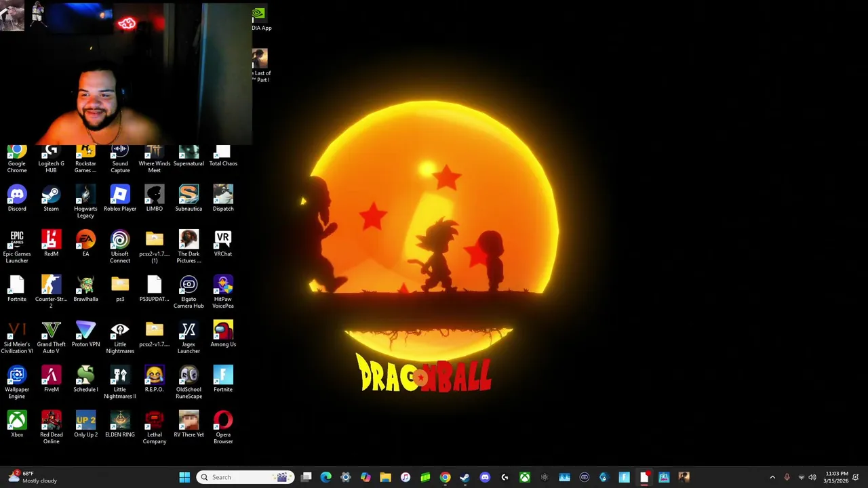
Task: Select the Only Up 2 icon
Action: 85,424
